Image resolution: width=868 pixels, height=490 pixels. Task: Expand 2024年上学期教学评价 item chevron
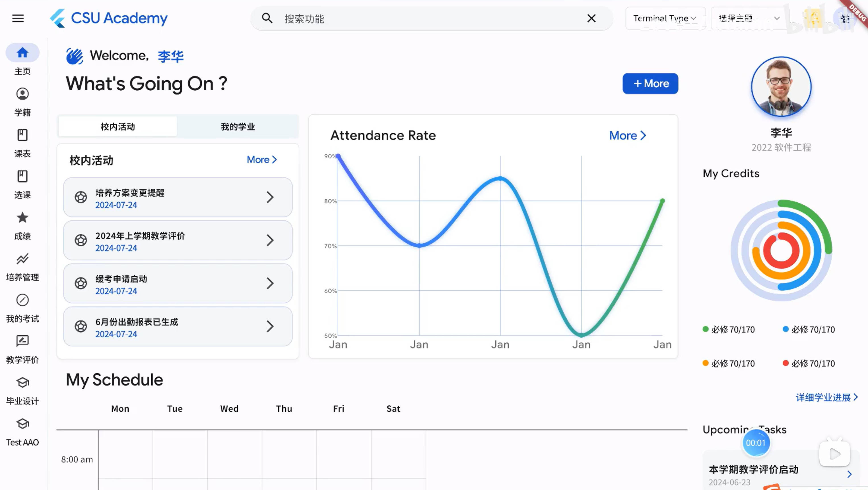(x=270, y=240)
